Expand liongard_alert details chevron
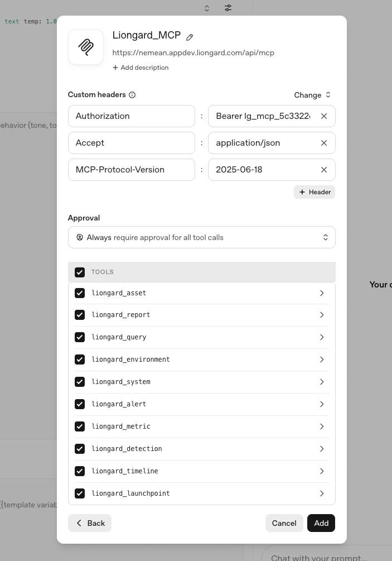This screenshot has height=561, width=392. (322, 404)
